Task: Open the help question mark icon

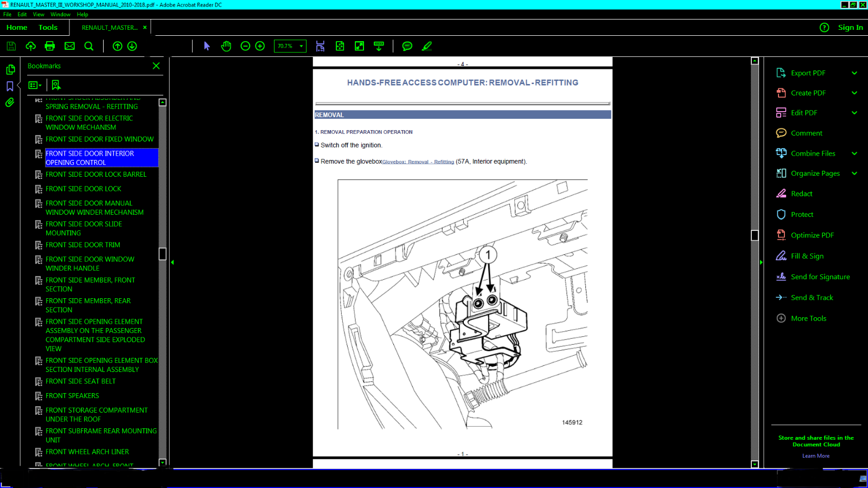Action: (x=824, y=28)
